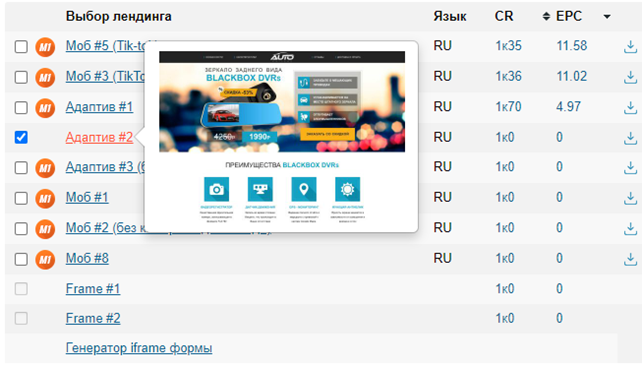This screenshot has width=642, height=368.
Task: Open the Frame #1 link
Action: click(93, 289)
